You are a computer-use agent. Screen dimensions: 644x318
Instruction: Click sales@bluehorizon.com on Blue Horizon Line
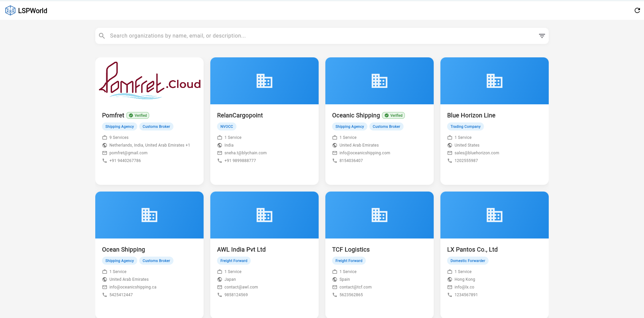click(477, 153)
